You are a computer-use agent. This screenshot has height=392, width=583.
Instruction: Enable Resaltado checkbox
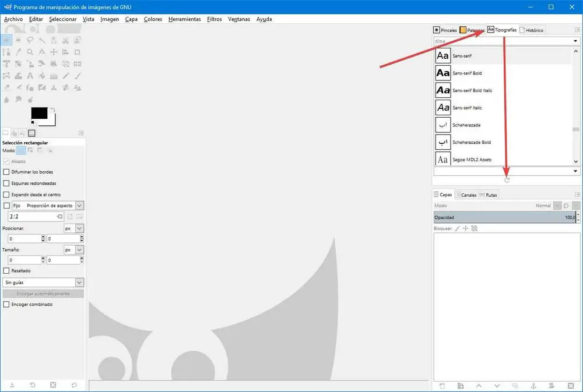click(x=6, y=270)
